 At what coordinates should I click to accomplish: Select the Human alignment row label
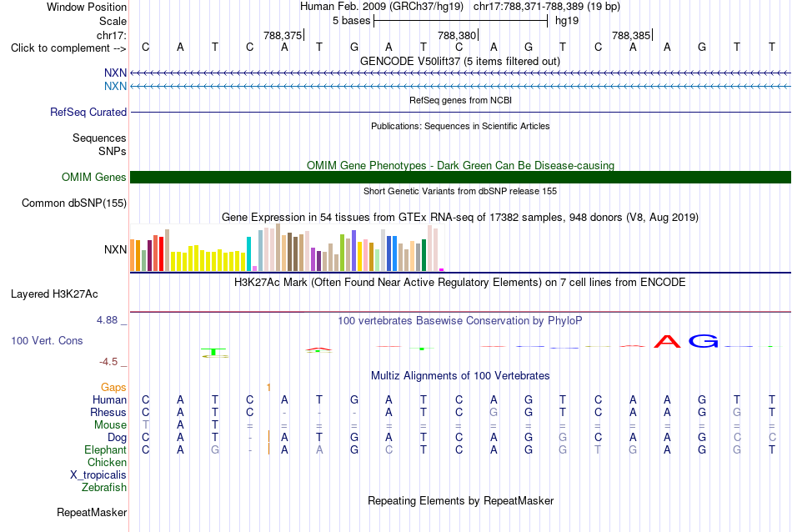pos(109,399)
